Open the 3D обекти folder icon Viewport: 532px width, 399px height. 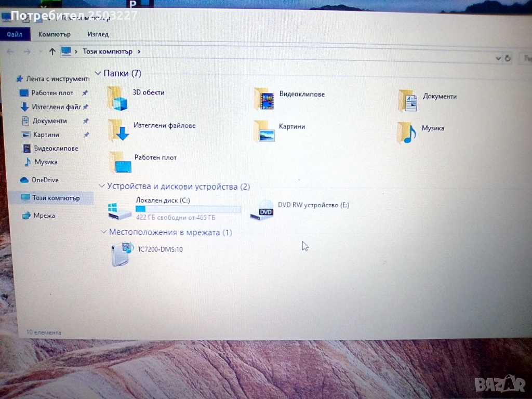pos(117,98)
